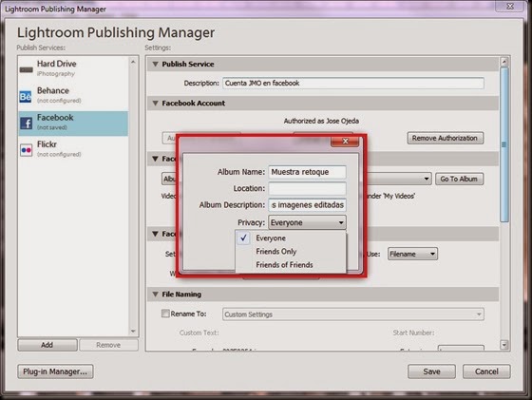
Task: Click the Go To Album button
Action: pos(459,179)
